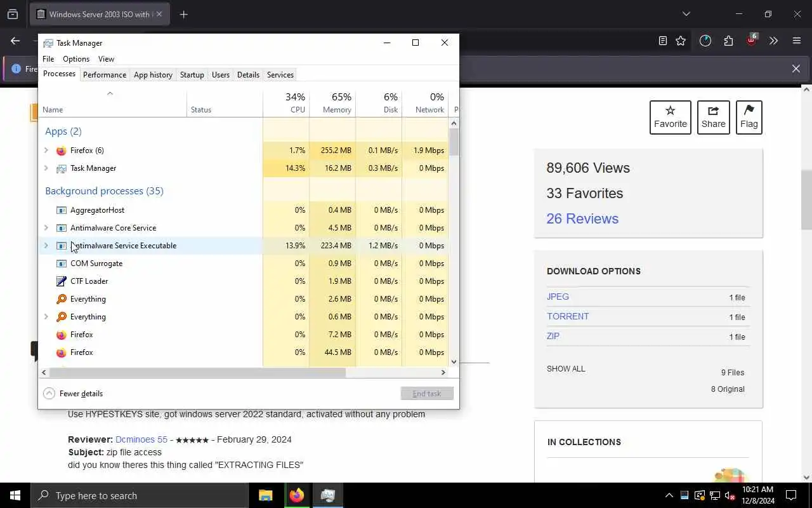Go back with Firefox back arrow

pyautogui.click(x=15, y=41)
